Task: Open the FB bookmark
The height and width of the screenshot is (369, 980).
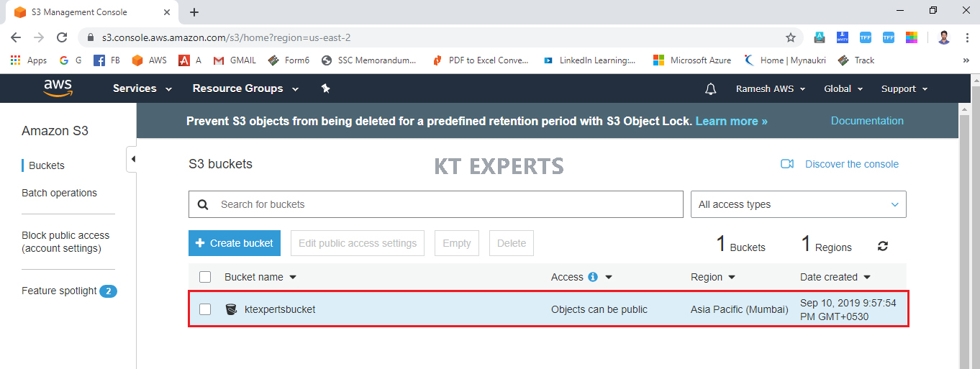Action: [x=107, y=60]
